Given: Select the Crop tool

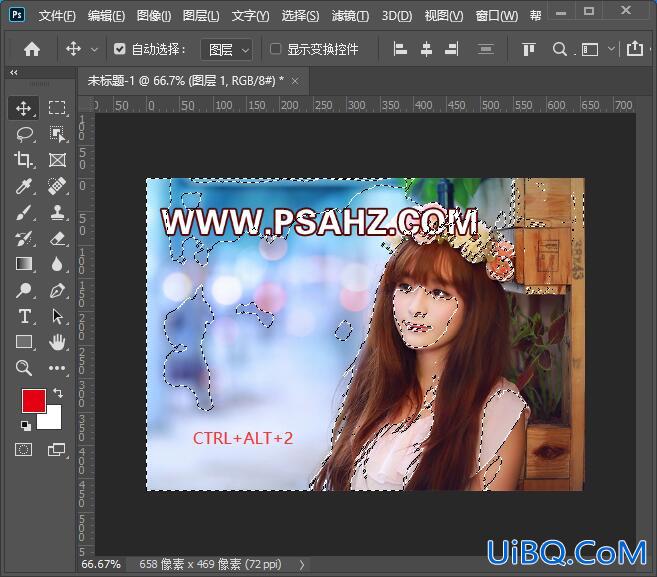Looking at the screenshot, I should coord(23,160).
